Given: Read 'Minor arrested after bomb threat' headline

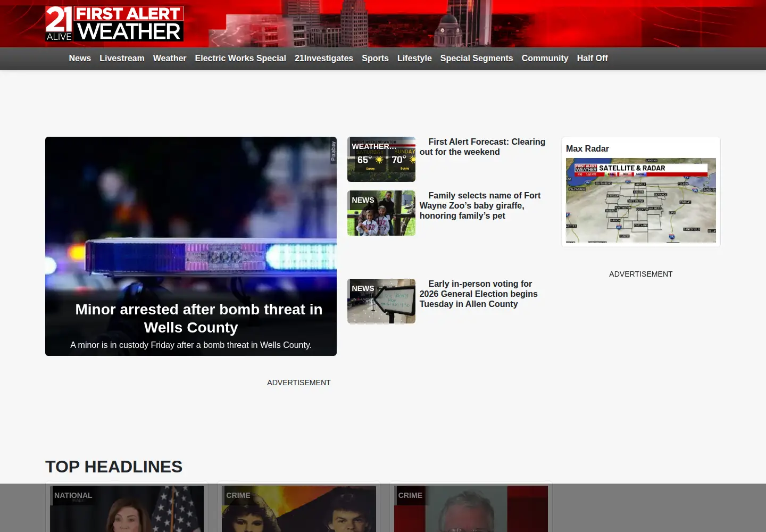Looking at the screenshot, I should 198,318.
